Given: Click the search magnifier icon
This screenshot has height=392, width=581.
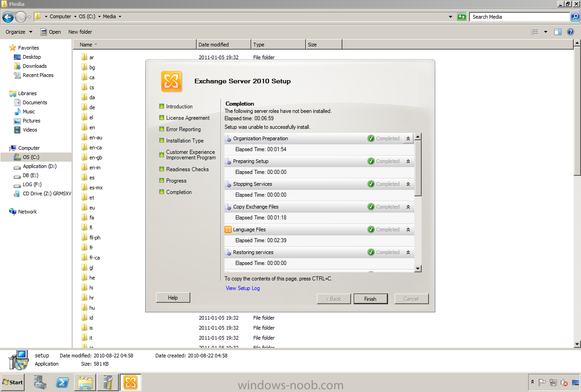Looking at the screenshot, I should 575,17.
